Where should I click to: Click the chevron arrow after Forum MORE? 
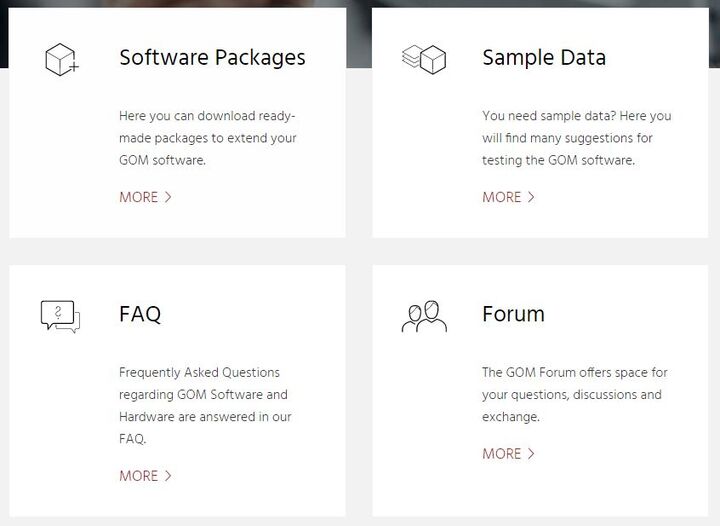[x=531, y=453]
